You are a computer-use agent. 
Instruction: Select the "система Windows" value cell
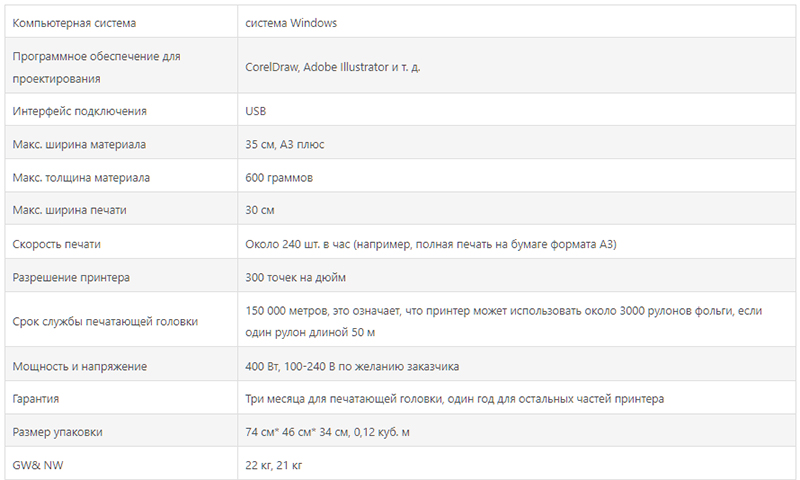pos(293,22)
